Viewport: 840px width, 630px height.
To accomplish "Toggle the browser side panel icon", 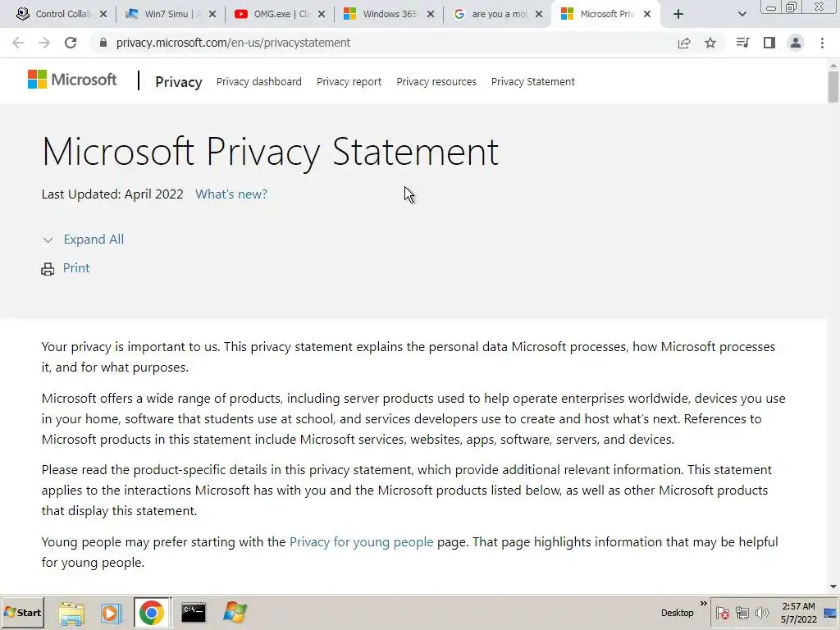I will [x=769, y=43].
